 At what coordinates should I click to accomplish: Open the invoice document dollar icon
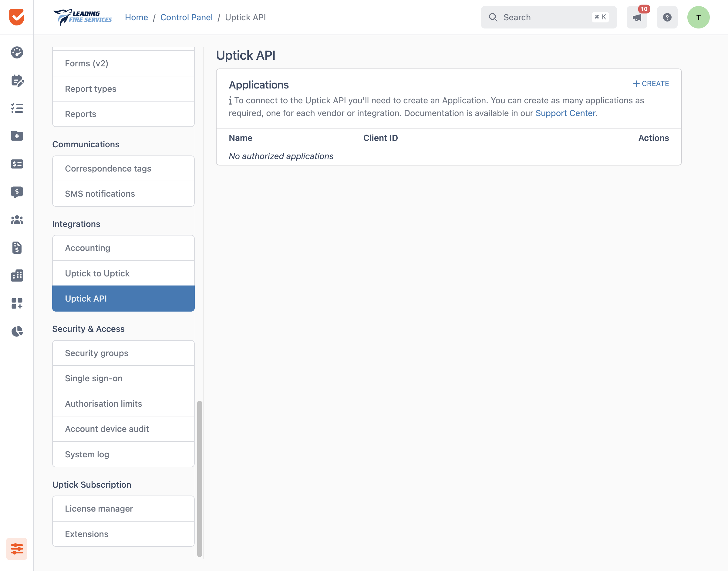17,247
